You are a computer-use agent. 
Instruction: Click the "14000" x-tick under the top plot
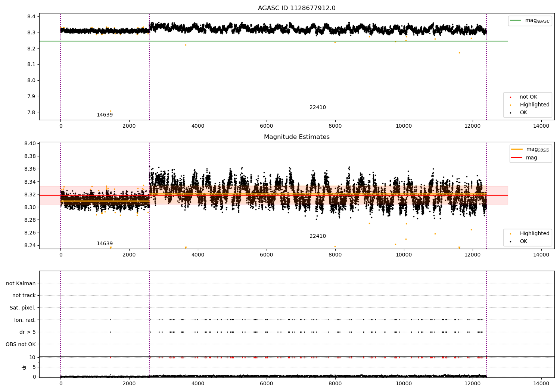(x=541, y=126)
